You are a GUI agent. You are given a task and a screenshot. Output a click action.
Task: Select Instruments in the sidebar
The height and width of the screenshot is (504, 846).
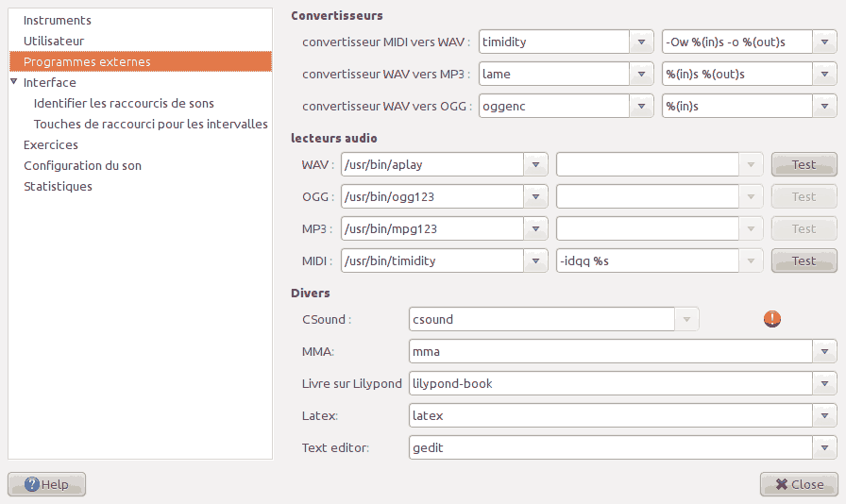tap(58, 21)
